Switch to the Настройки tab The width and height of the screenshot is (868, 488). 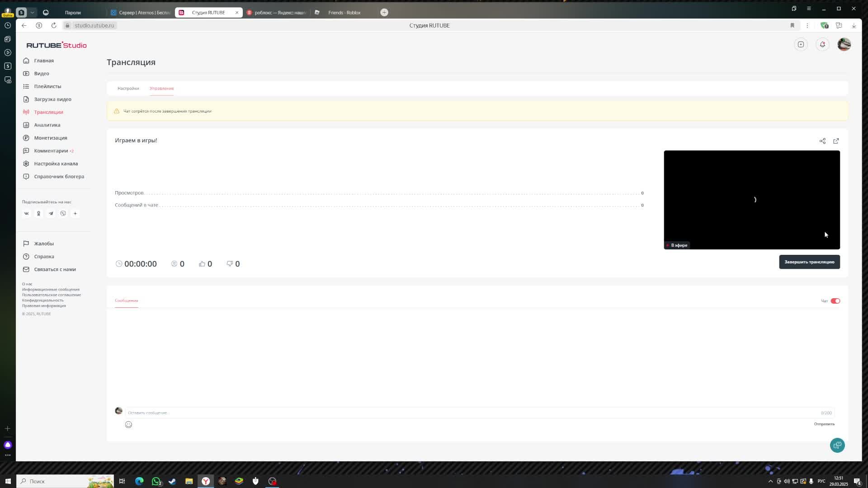(128, 88)
